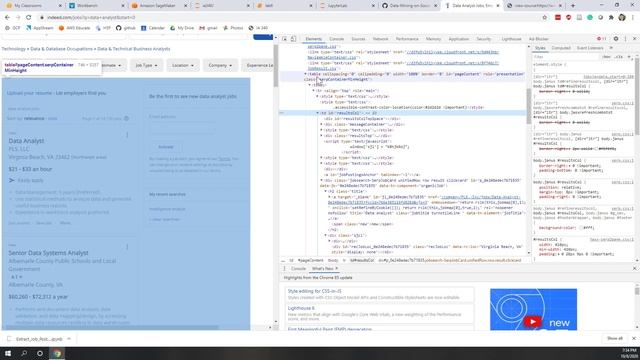Open the Job Type filter dropdown
The image size is (640, 360).
pyautogui.click(x=146, y=65)
